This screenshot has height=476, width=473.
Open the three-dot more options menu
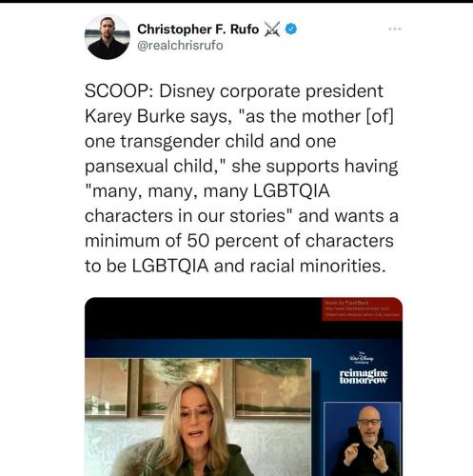[x=395, y=29]
